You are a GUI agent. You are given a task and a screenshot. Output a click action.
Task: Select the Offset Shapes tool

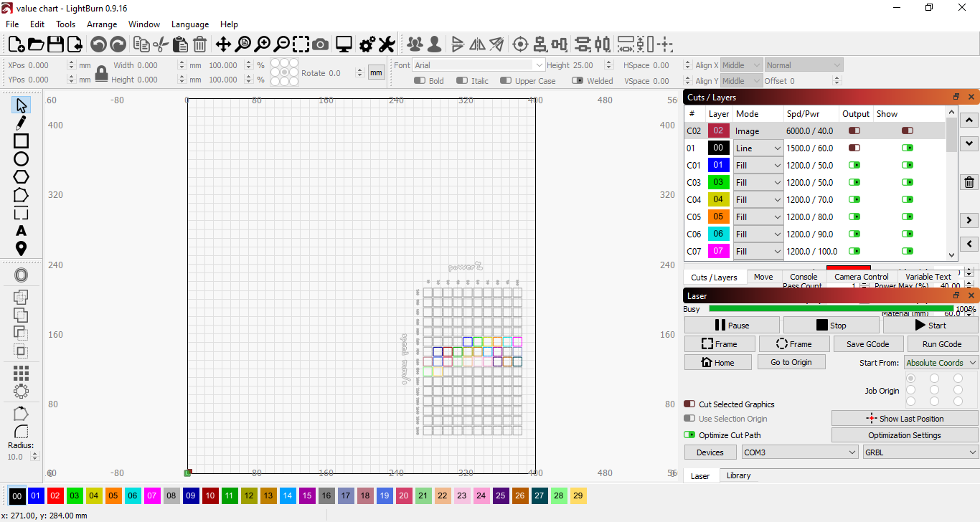point(22,275)
